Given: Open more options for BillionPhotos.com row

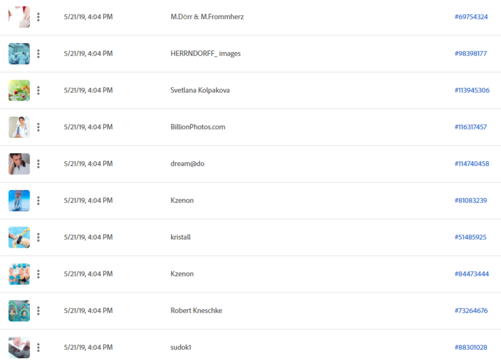Looking at the screenshot, I should (x=38, y=127).
